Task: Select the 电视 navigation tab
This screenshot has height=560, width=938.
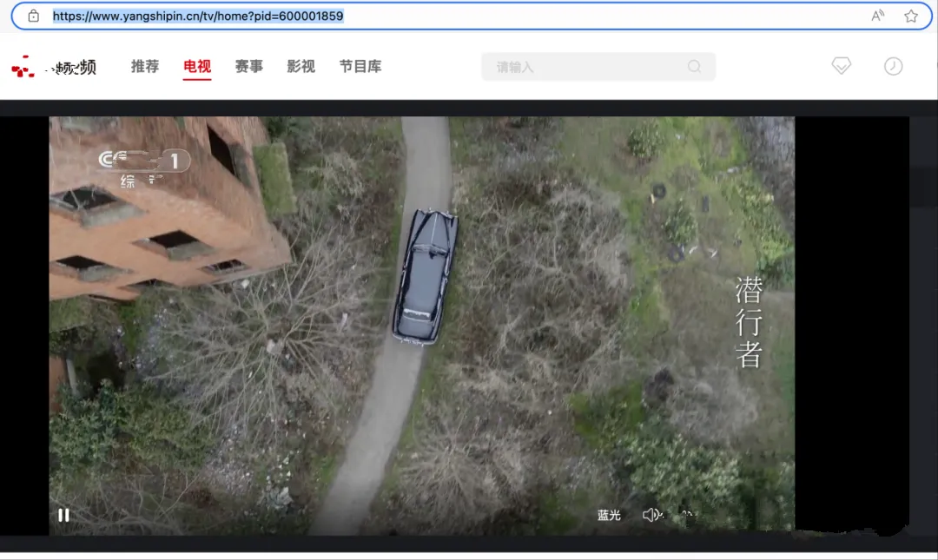Action: (197, 66)
